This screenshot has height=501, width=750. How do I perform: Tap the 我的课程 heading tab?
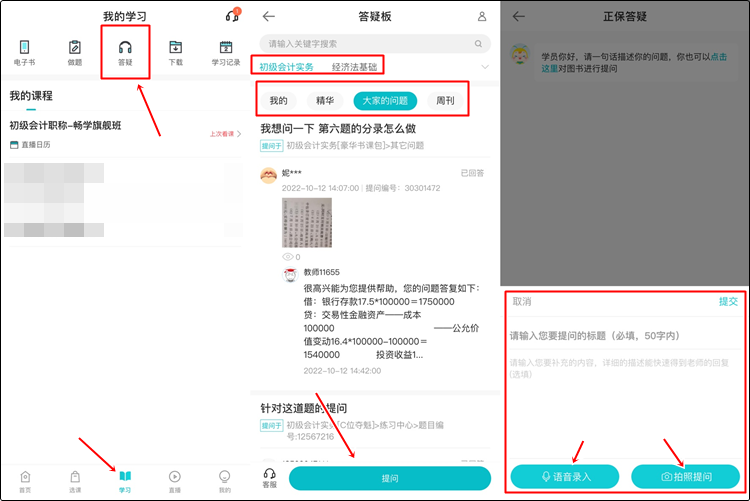31,96
